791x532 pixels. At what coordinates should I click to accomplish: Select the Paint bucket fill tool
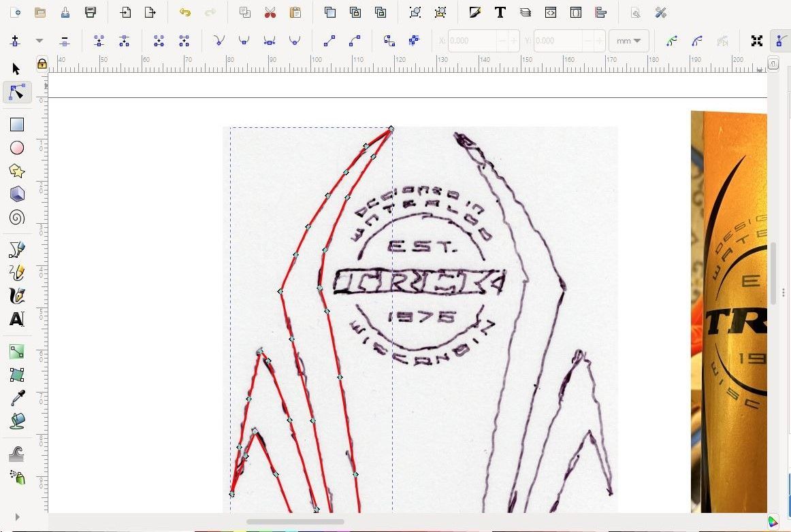[16, 421]
